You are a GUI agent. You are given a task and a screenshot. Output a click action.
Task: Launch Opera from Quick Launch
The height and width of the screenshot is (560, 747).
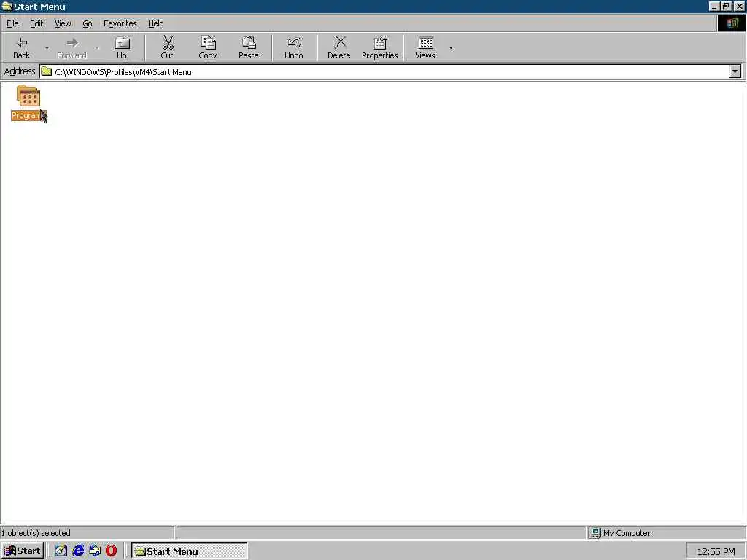(x=111, y=551)
